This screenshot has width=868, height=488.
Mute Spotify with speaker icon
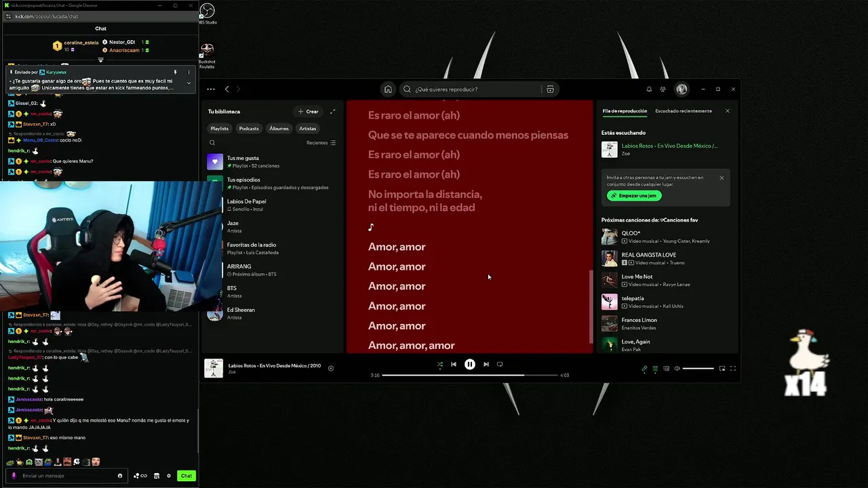(677, 369)
